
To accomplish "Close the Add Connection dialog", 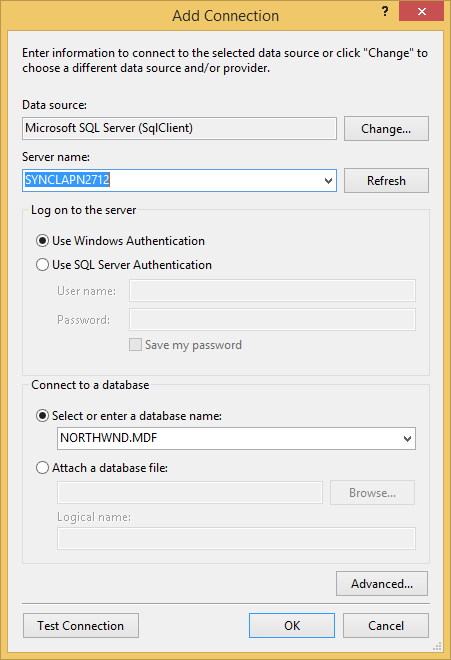I will pos(422,11).
